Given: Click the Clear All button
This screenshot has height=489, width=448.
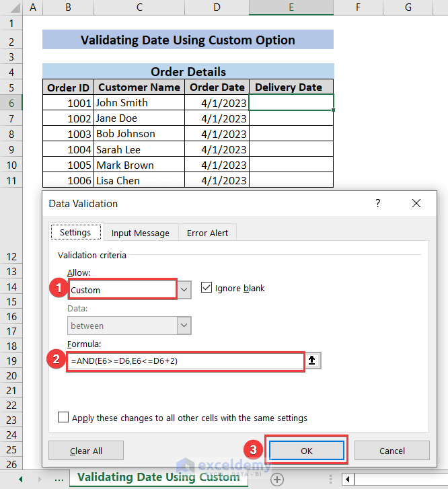Looking at the screenshot, I should click(x=85, y=450).
